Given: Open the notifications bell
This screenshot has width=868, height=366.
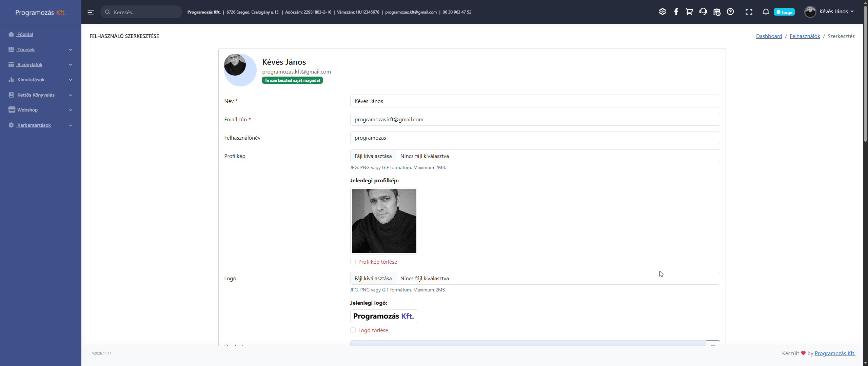Looking at the screenshot, I should click(x=766, y=12).
